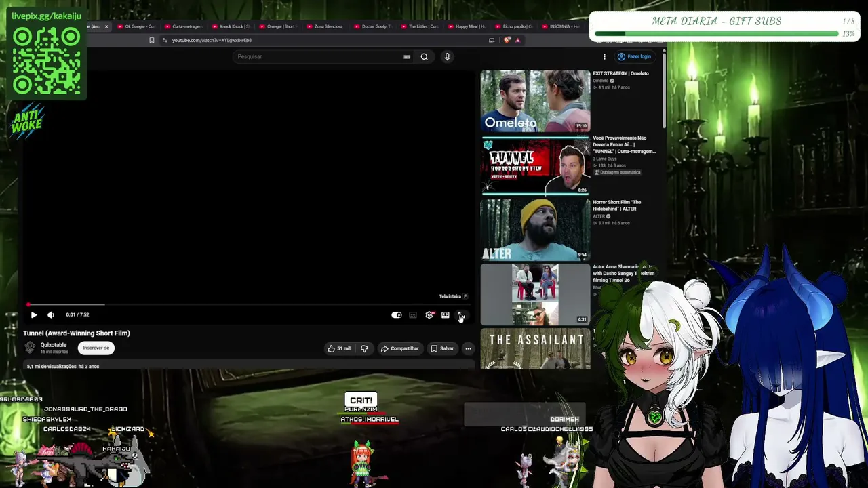Enter full screen mode
868x488 pixels.
click(461, 315)
